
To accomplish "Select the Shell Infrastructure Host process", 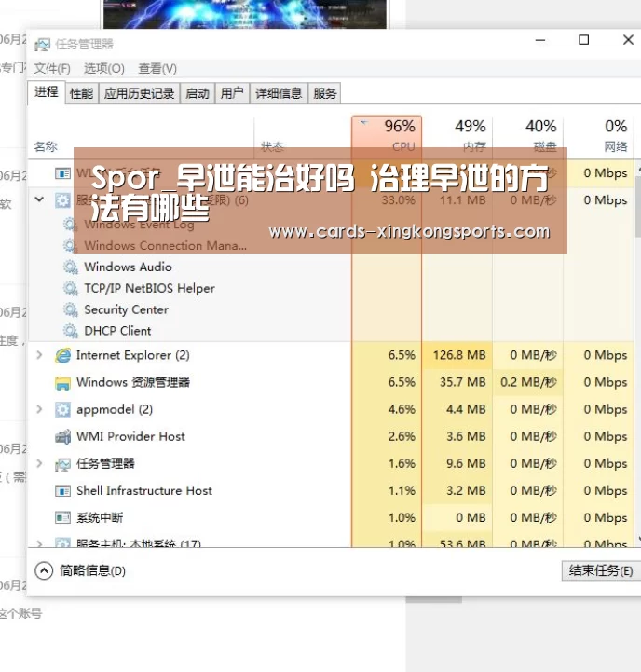I will coord(331,490).
